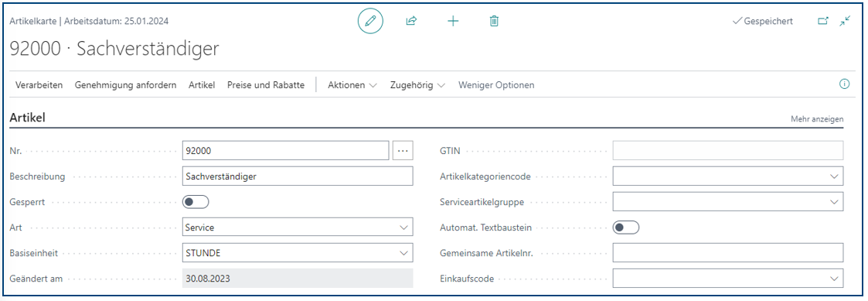Click the Artikelkarte Arbeitsdatum caption
Image resolution: width=868 pixels, height=301 pixels.
point(89,21)
